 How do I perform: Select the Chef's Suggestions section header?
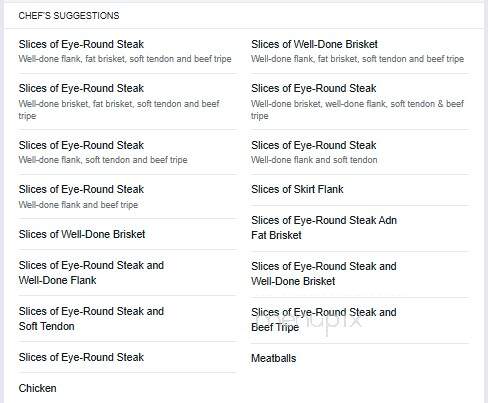point(69,16)
